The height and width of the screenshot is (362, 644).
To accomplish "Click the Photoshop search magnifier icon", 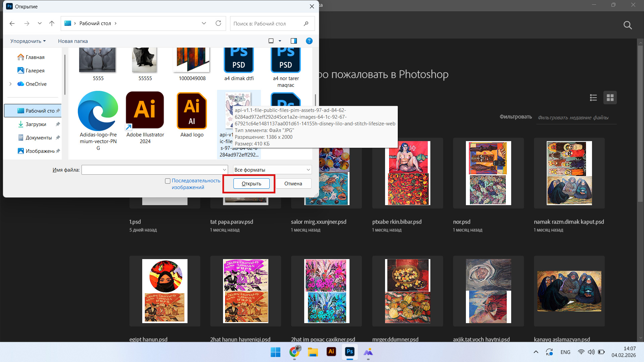I will (x=627, y=25).
